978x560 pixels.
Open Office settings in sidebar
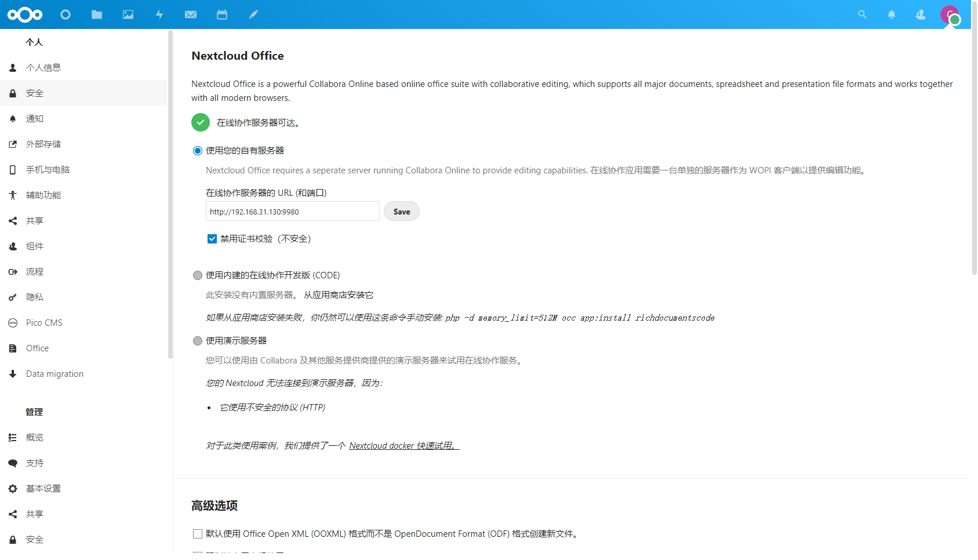[x=37, y=348]
